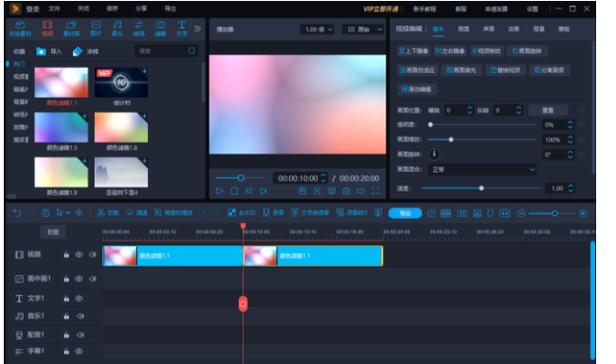Click the eraser icon beside 导入

pyautogui.click(x=77, y=51)
